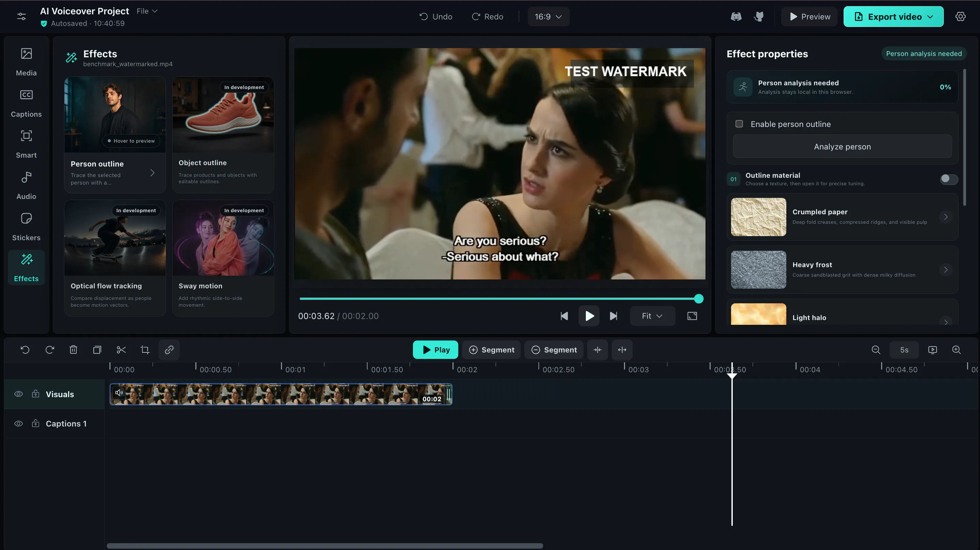This screenshot has height=550, width=980.
Task: Expand Light halo material chevron
Action: pyautogui.click(x=945, y=322)
